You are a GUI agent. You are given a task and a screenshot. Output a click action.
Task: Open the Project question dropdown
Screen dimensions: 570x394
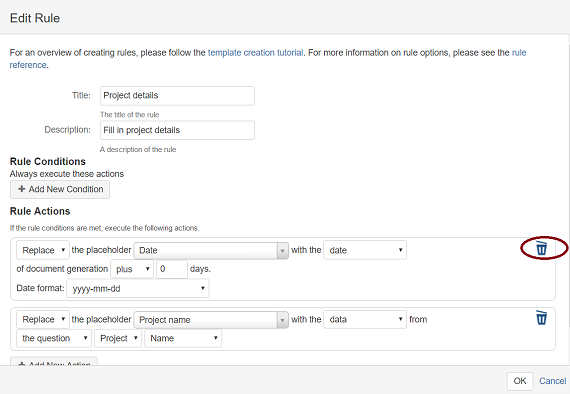tap(118, 338)
